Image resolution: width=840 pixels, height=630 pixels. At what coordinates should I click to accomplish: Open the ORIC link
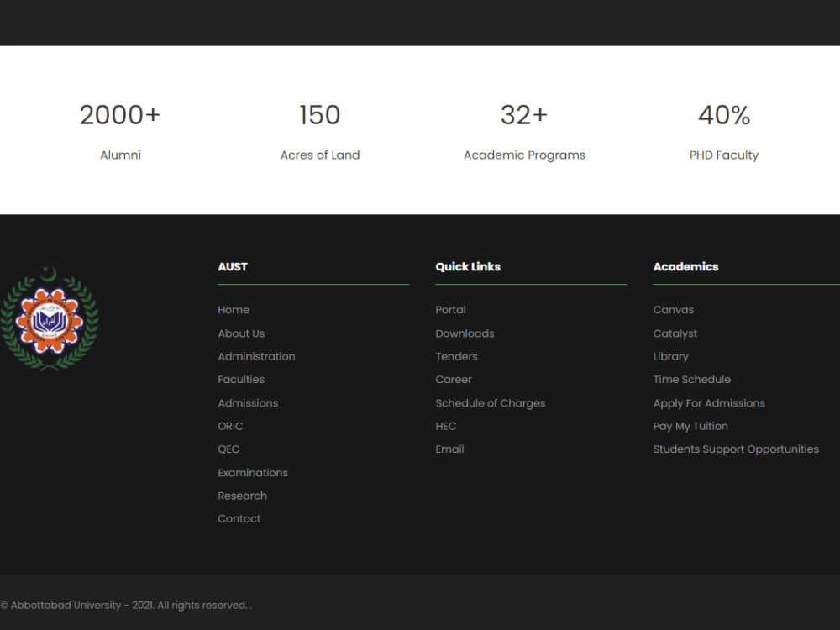[230, 426]
